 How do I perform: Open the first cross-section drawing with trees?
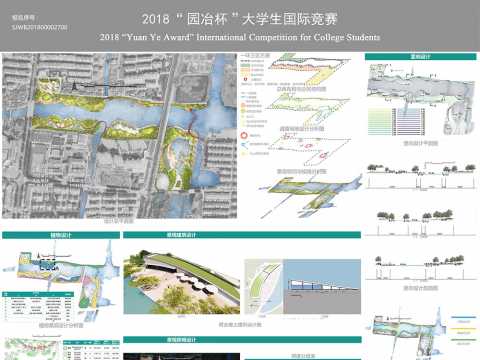[x=421, y=176]
